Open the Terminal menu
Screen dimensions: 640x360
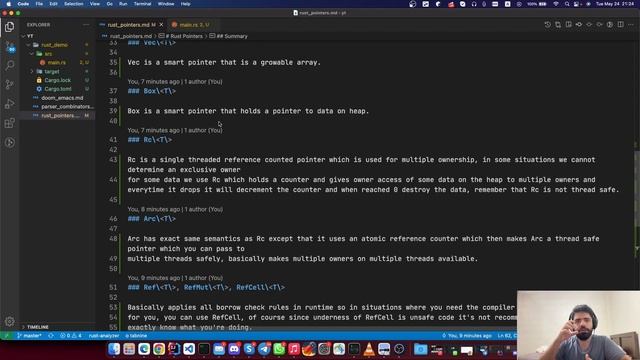[142, 4]
